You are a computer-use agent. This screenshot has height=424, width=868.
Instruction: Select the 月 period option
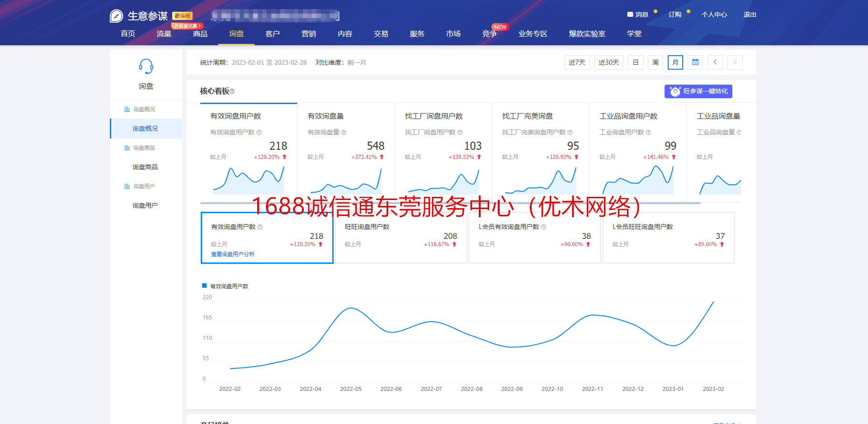click(x=675, y=62)
